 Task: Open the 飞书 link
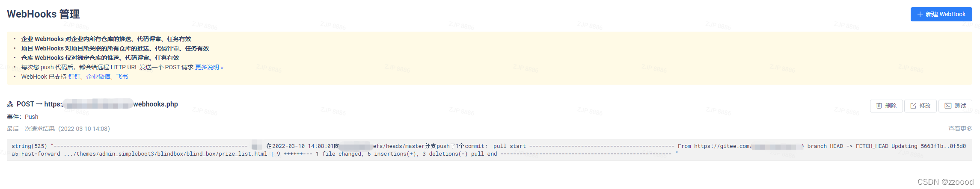[x=122, y=77]
